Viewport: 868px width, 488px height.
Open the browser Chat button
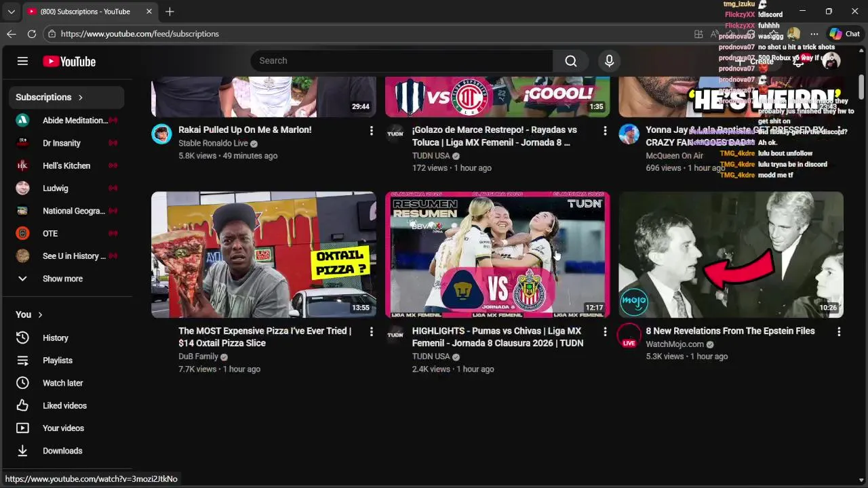pyautogui.click(x=845, y=34)
